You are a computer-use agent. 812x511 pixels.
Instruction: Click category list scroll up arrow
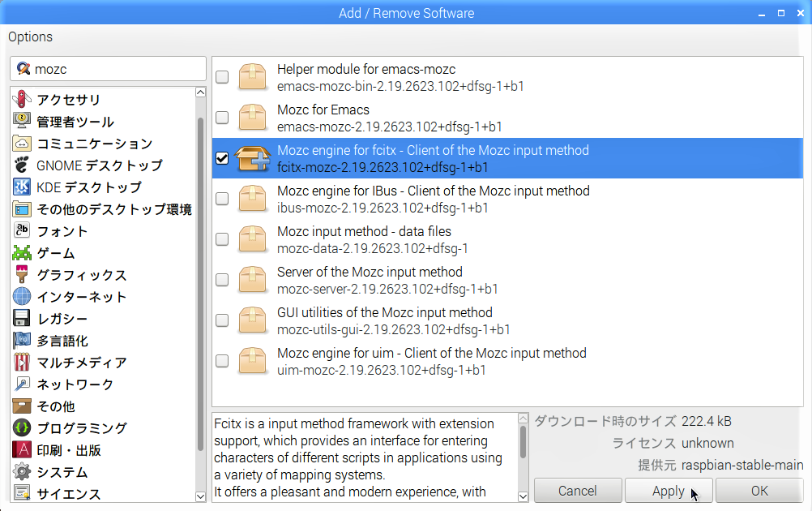pyautogui.click(x=201, y=92)
